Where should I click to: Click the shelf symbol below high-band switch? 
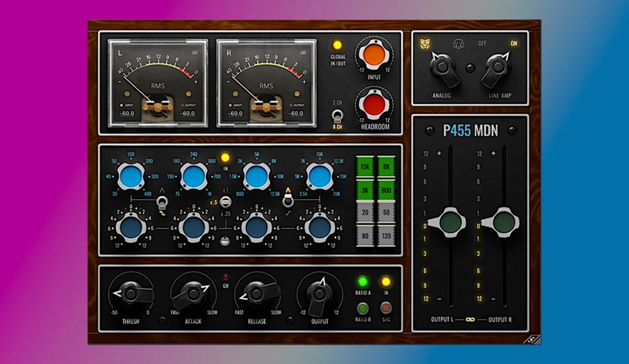point(287,214)
